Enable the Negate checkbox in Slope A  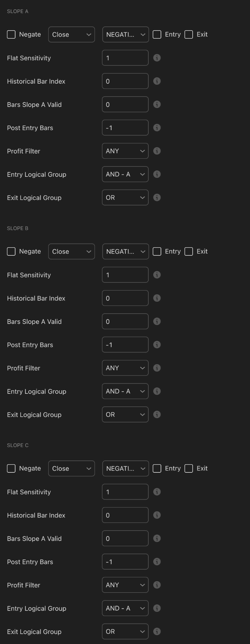click(11, 34)
